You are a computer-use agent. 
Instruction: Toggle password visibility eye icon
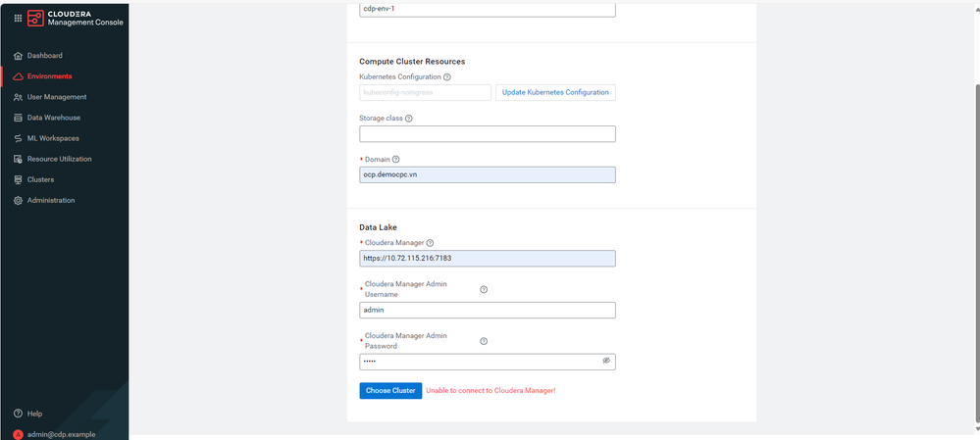click(605, 361)
